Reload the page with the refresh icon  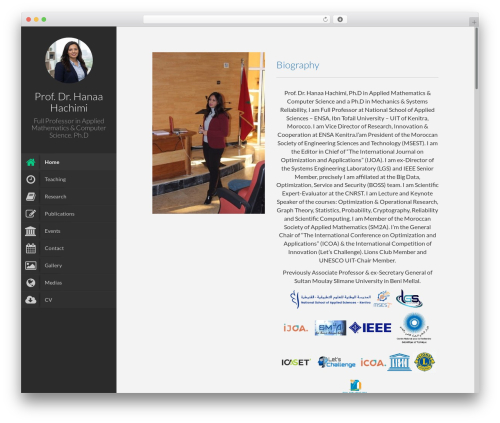[x=326, y=19]
